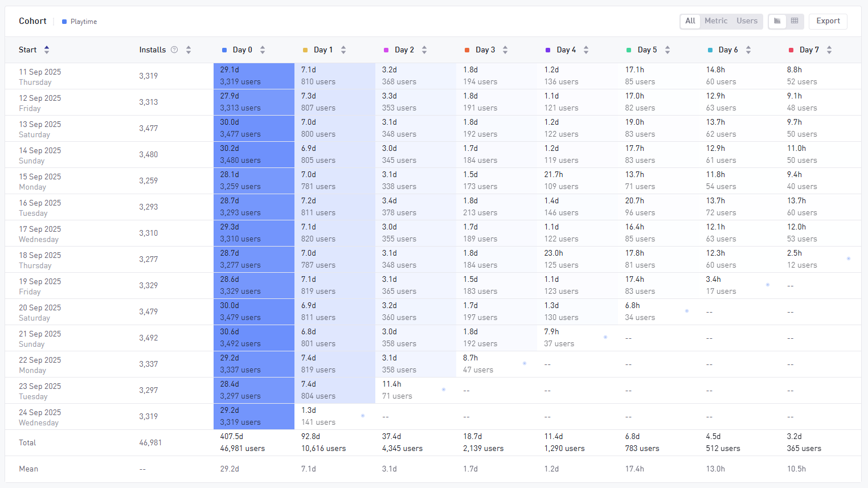Sort by Day 2 column arrows

424,50
